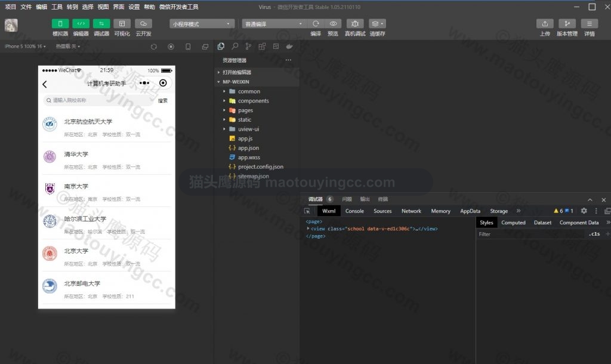The image size is (611, 364).
Task: Open the 设置 menu
Action: (x=134, y=7)
